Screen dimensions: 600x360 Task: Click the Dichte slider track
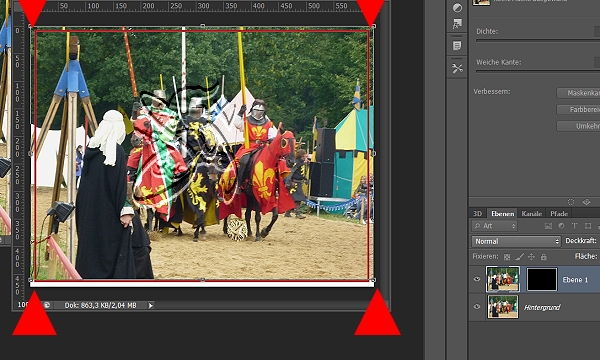pyautogui.click(x=538, y=41)
